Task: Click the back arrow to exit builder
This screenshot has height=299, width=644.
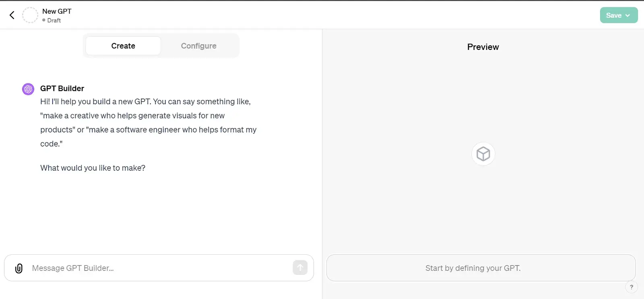Action: pos(12,15)
